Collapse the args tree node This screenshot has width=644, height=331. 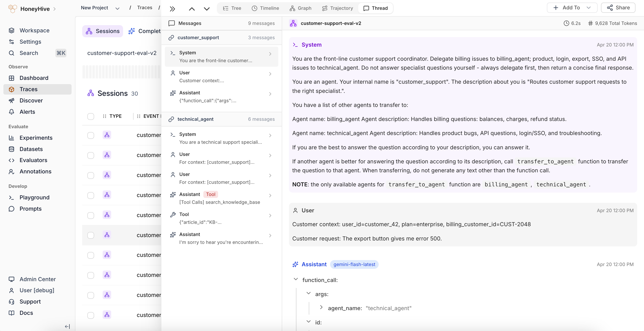[x=309, y=294]
